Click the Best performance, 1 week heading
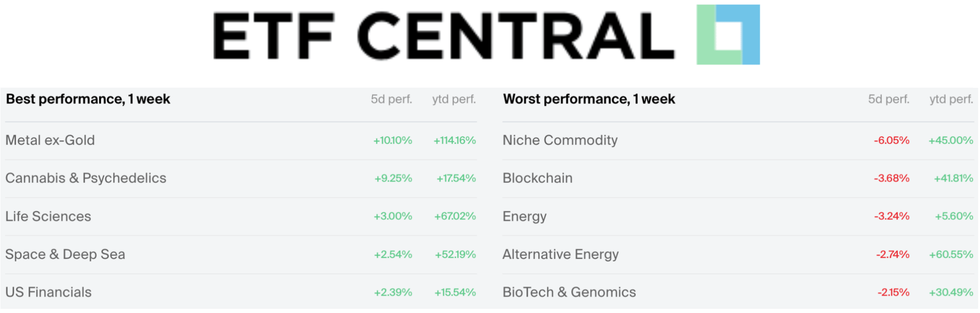 [88, 99]
